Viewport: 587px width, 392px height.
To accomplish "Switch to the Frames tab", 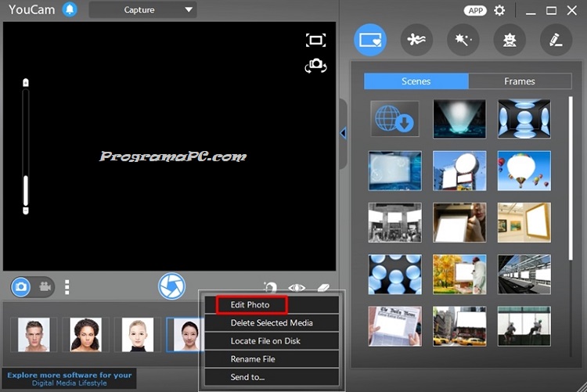I will pos(519,81).
